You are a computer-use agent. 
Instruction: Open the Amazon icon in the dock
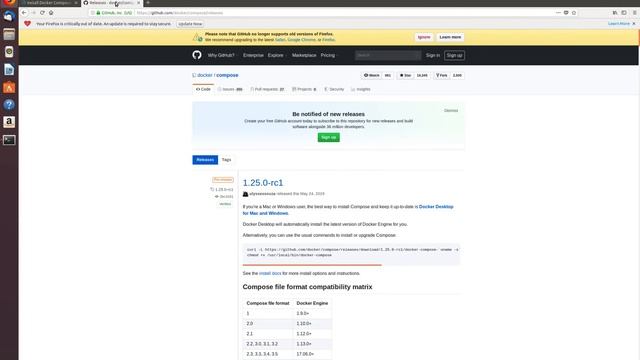(x=9, y=122)
